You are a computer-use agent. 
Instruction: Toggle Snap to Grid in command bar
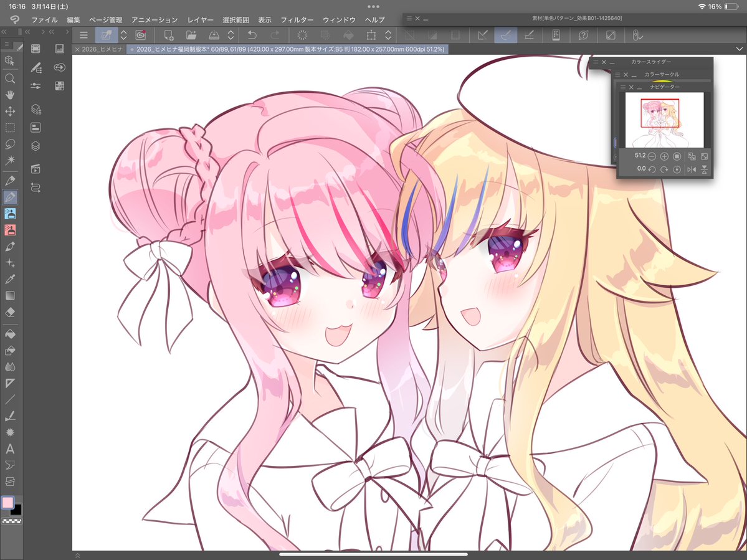click(529, 35)
